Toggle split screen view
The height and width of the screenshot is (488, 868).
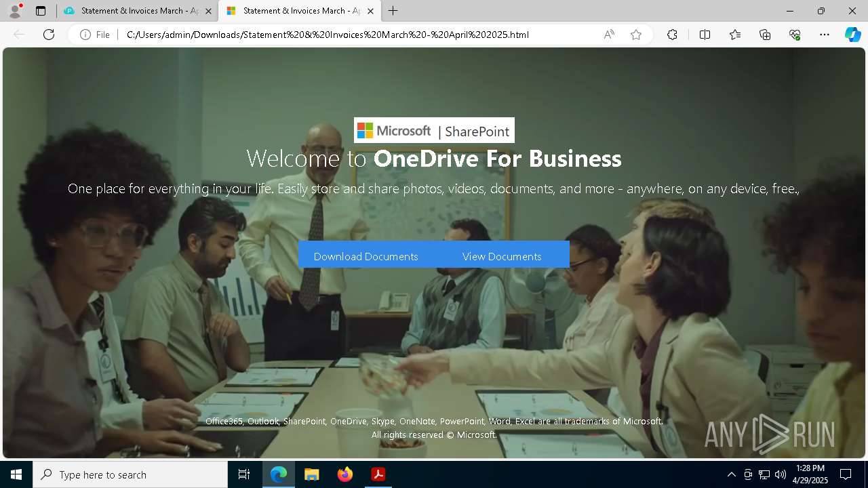705,35
